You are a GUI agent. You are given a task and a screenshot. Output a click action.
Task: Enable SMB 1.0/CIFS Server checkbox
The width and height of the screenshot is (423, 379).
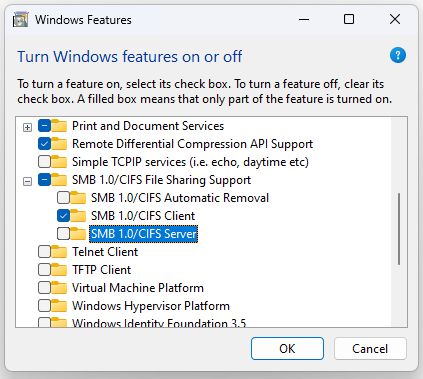point(63,234)
